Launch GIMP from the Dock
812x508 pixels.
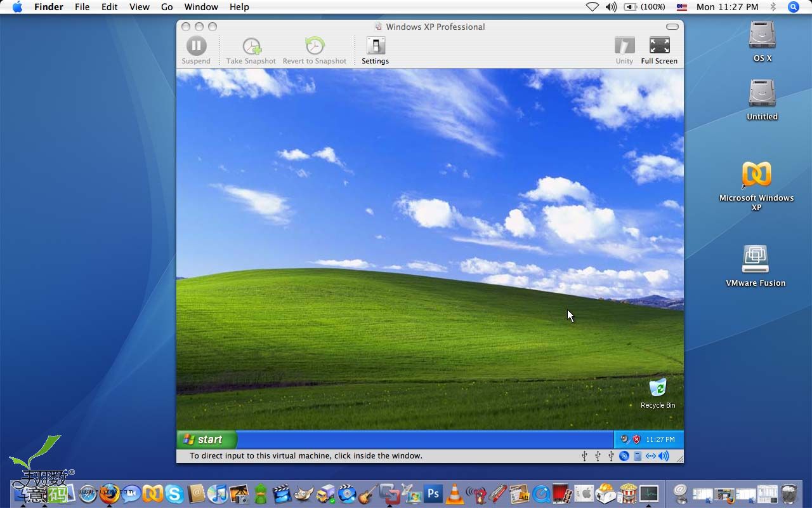[x=303, y=493]
